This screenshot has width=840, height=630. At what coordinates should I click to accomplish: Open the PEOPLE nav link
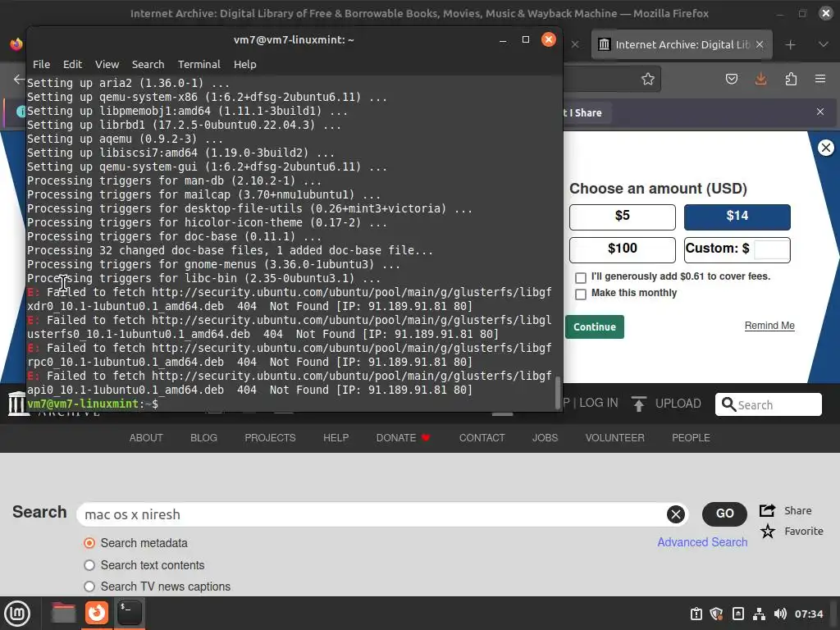click(691, 438)
